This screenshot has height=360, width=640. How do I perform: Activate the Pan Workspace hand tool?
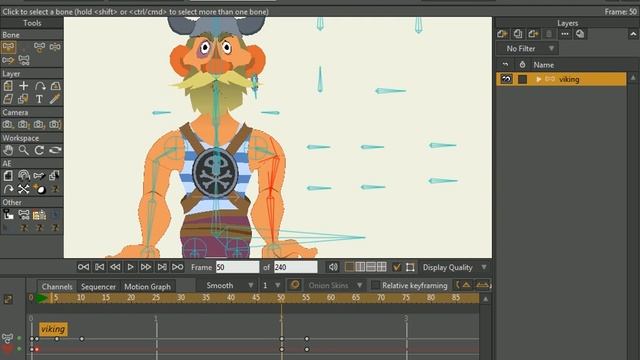pyautogui.click(x=8, y=150)
